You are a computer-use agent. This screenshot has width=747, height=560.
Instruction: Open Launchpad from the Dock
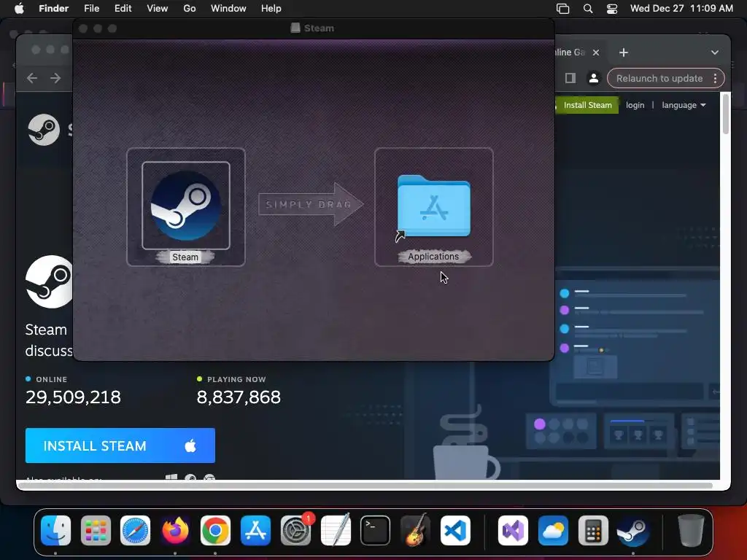(x=96, y=530)
